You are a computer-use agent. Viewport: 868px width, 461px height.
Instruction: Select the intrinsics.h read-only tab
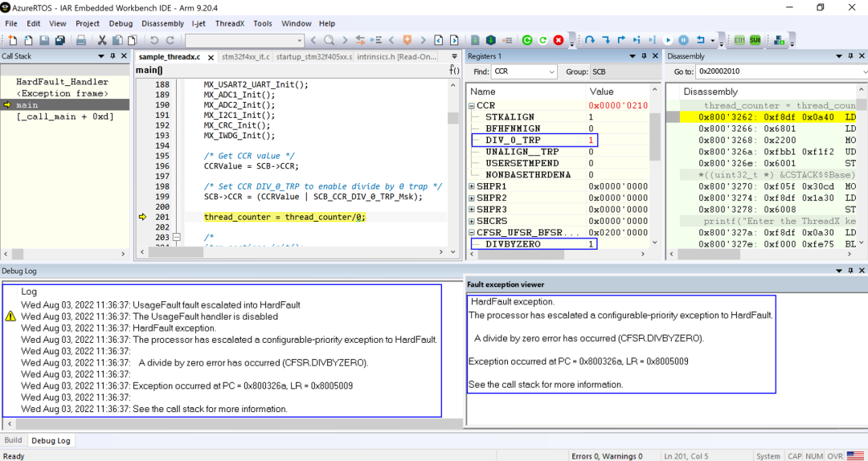398,56
